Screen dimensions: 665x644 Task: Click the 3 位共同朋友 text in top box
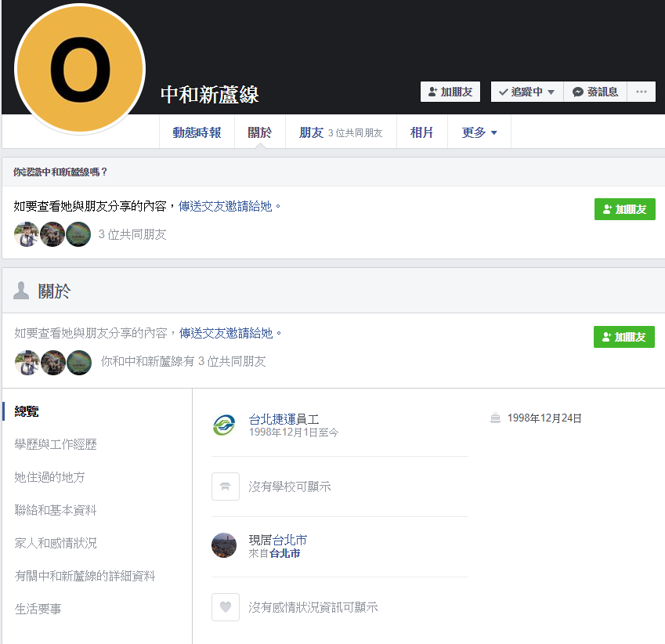tap(132, 234)
